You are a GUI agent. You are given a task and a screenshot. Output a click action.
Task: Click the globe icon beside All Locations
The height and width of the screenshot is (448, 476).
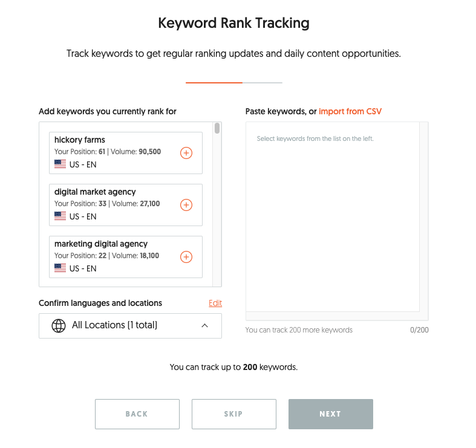(59, 325)
